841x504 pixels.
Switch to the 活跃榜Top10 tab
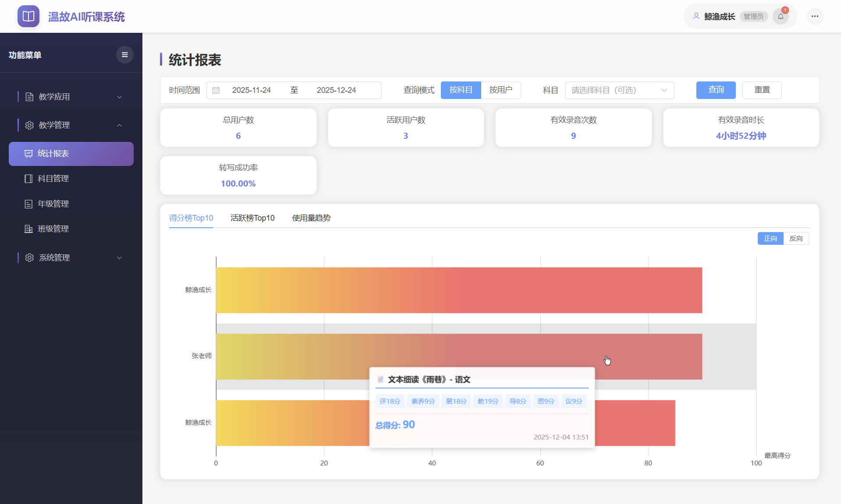coord(252,218)
